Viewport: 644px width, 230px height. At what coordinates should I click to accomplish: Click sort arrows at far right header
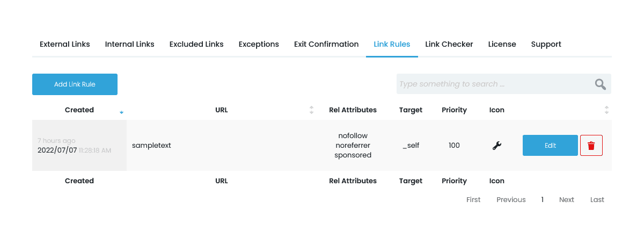click(x=606, y=110)
